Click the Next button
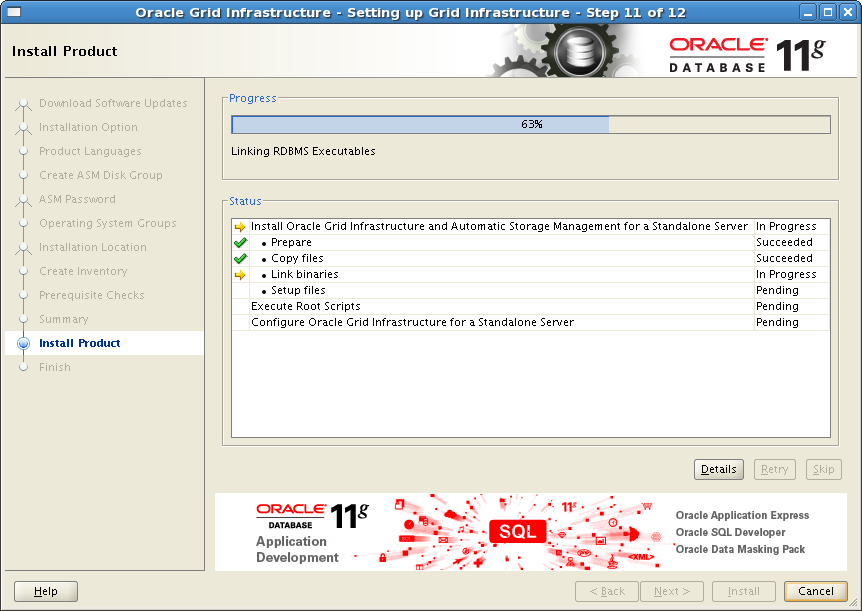Screen dimensions: 862x611 tap(672, 591)
